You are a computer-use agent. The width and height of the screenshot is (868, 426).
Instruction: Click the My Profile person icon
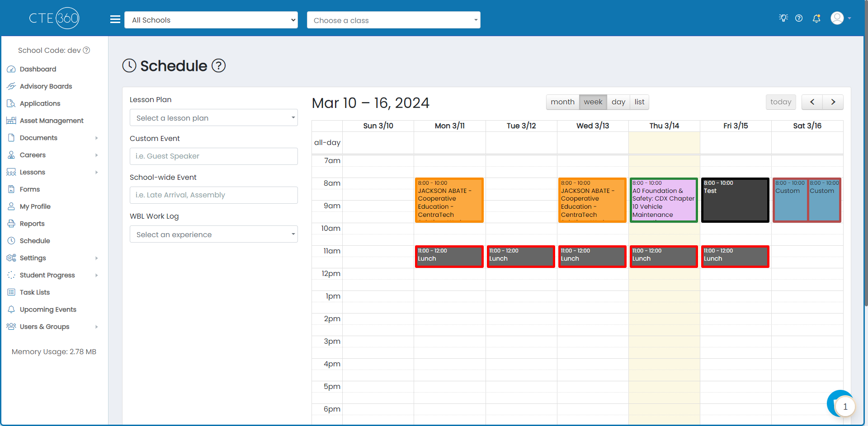coord(11,206)
